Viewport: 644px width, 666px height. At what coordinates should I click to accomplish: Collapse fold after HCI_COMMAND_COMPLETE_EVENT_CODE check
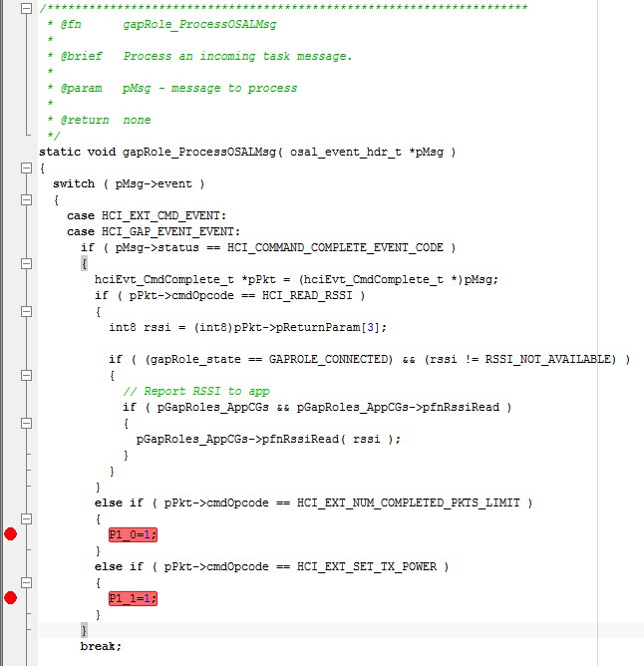(26, 263)
